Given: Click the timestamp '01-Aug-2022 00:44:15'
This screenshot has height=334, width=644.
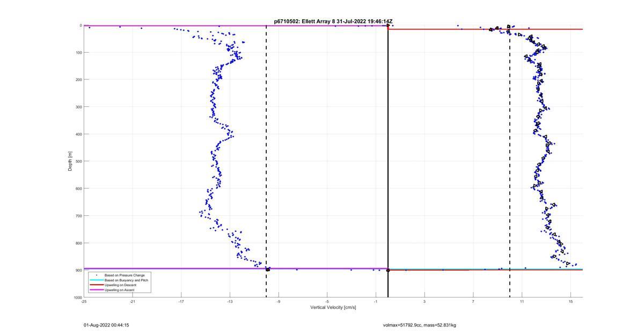Looking at the screenshot, I should [x=106, y=325].
